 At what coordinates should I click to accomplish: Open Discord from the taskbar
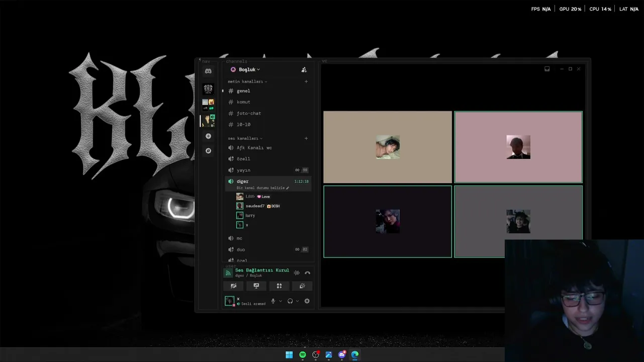coord(342,355)
